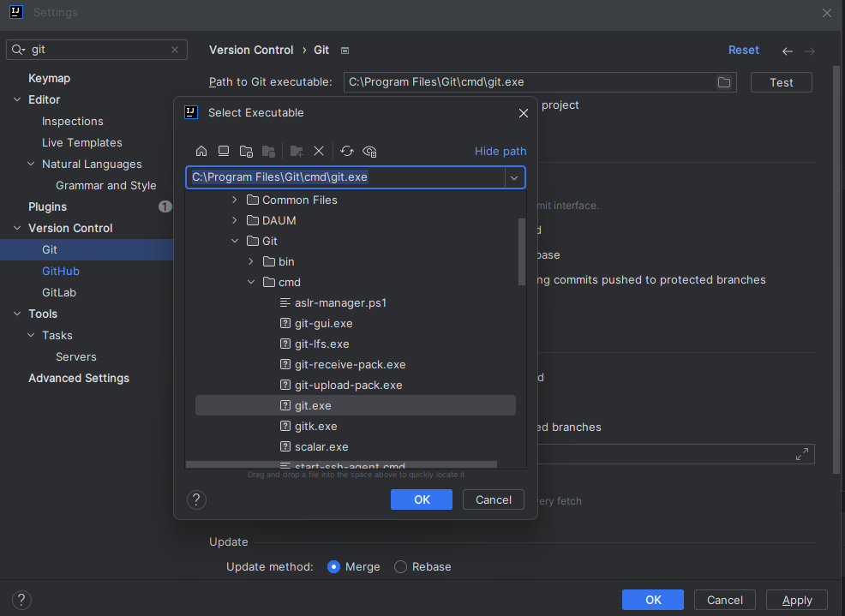Open the Servers settings page
Viewport: 845px width, 616px height.
click(76, 356)
